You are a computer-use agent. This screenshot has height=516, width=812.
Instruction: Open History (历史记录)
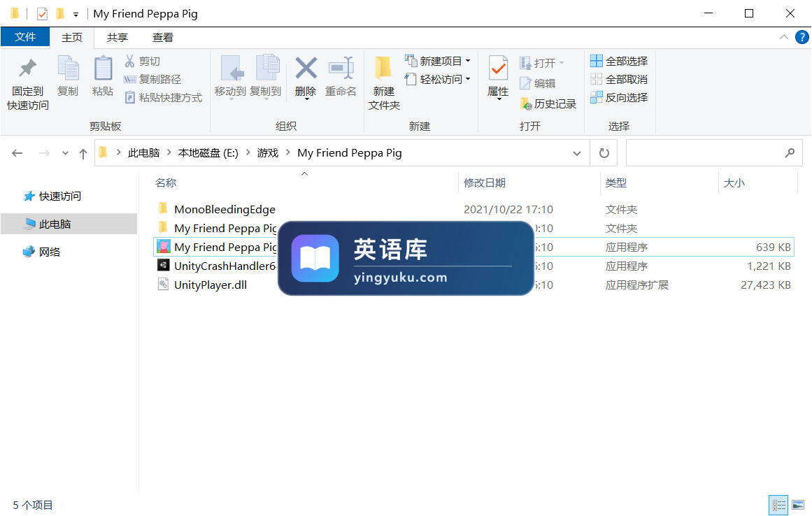click(548, 104)
